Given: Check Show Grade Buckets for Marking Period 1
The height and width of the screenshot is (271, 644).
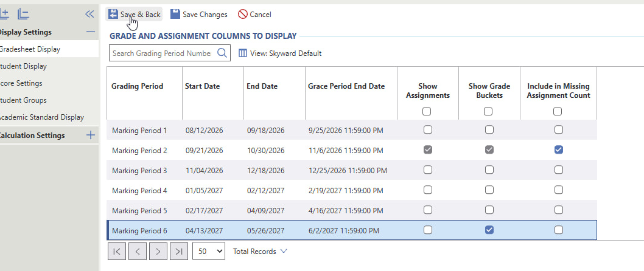Looking at the screenshot, I should (489, 129).
